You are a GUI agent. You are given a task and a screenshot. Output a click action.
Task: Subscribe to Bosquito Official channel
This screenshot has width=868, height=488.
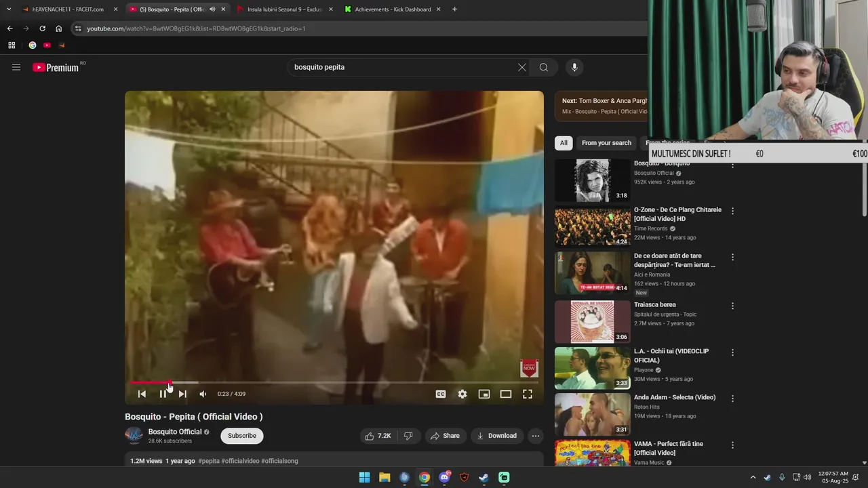coord(242,436)
